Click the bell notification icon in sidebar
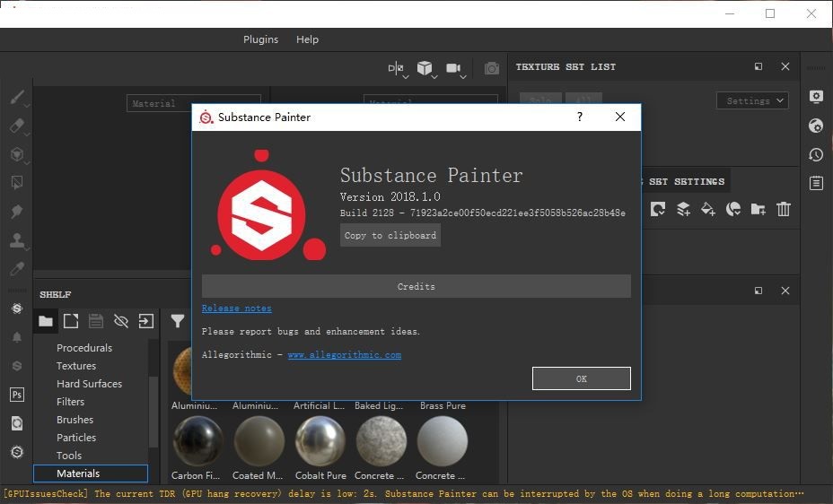The height and width of the screenshot is (504, 833). (17, 337)
